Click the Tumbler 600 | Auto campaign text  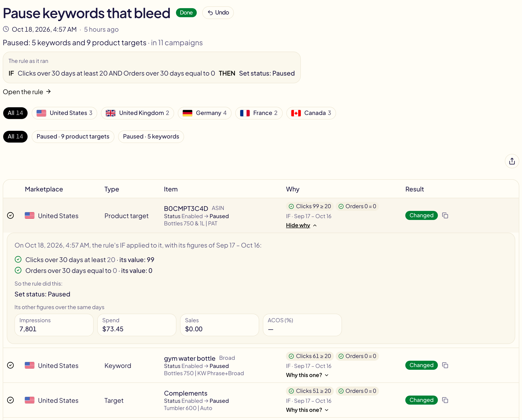point(188,408)
